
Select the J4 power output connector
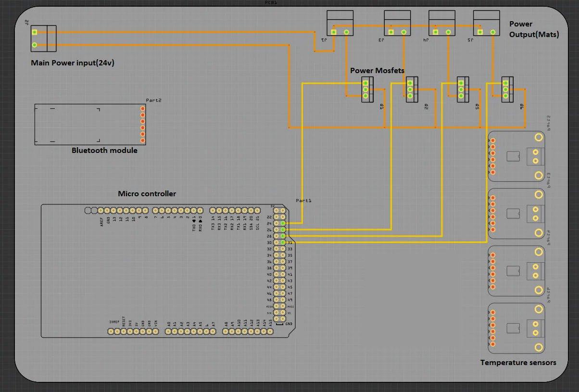tap(441, 23)
